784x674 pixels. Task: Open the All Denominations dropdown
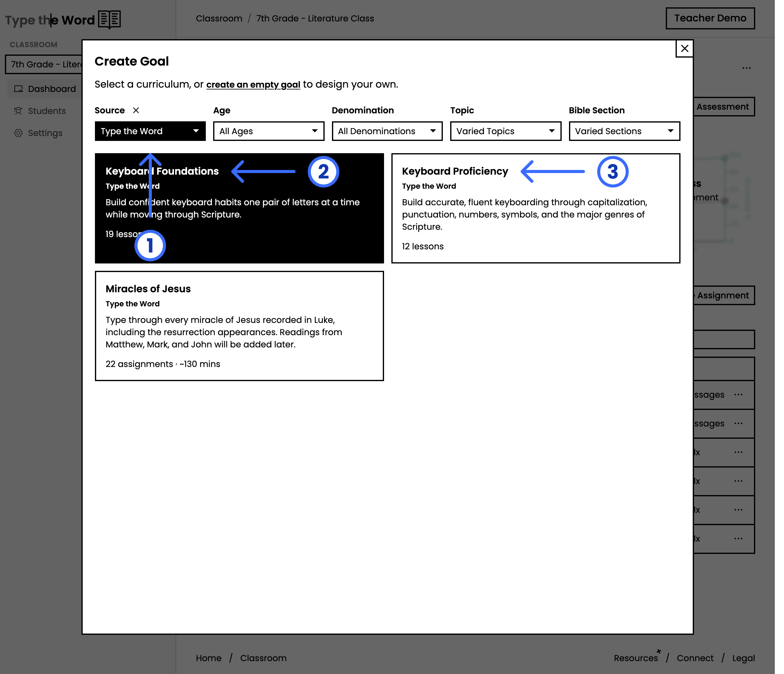click(387, 131)
